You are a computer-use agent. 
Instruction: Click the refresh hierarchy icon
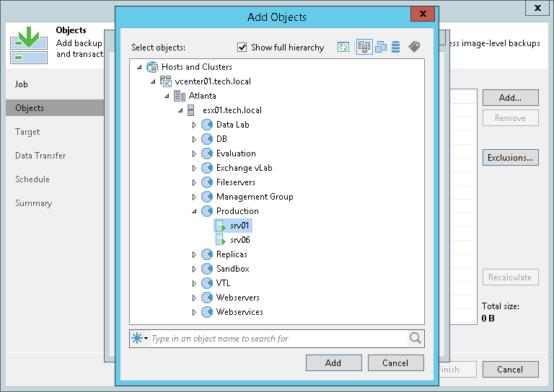(343, 47)
